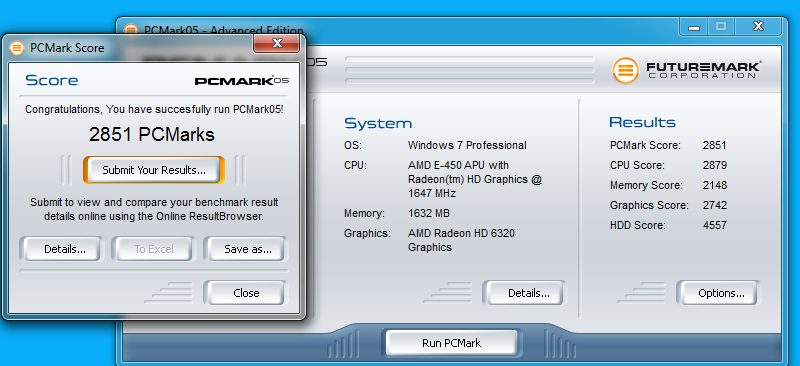The width and height of the screenshot is (800, 366).
Task: Click Close button in Score dialog
Action: (x=246, y=293)
